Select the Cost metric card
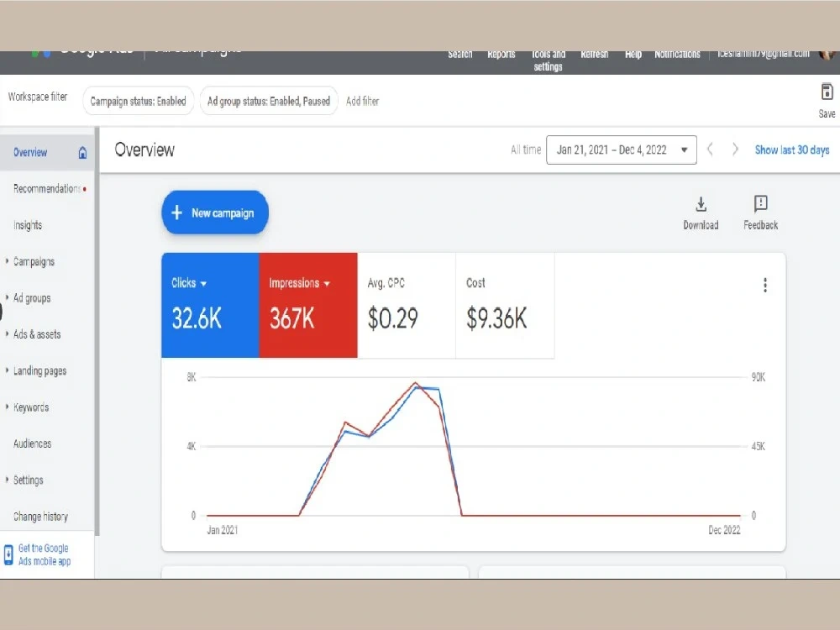This screenshot has width=840, height=630. click(x=505, y=305)
